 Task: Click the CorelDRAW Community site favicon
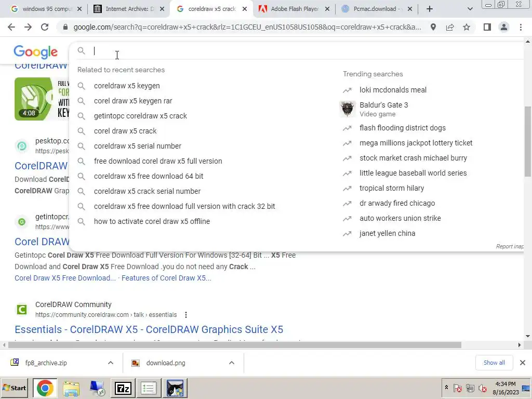pos(22,310)
